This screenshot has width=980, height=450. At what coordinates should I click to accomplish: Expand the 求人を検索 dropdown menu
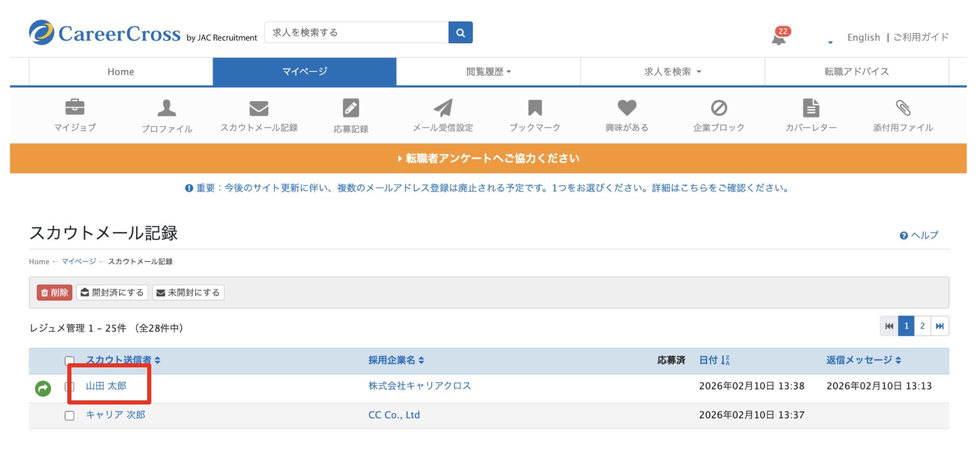click(672, 72)
